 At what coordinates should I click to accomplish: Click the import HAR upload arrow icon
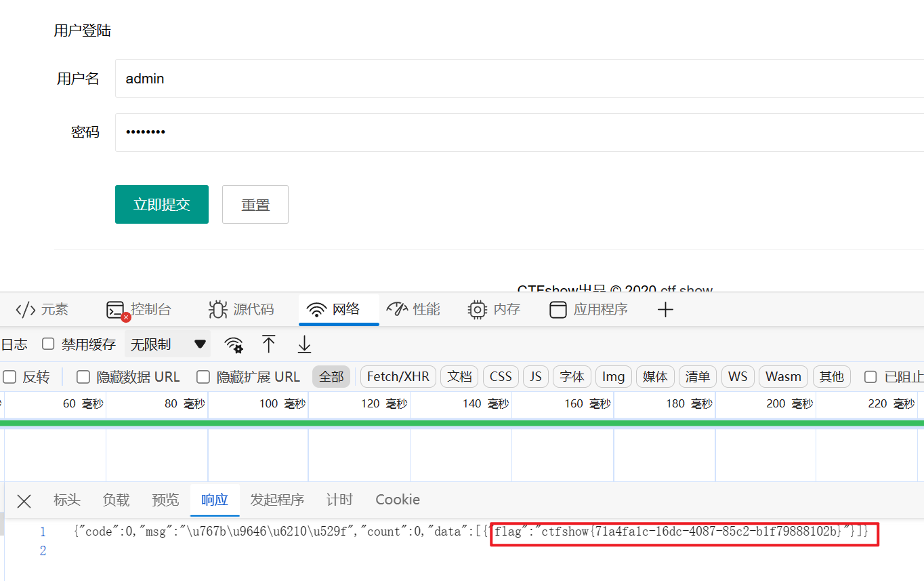coord(269,344)
